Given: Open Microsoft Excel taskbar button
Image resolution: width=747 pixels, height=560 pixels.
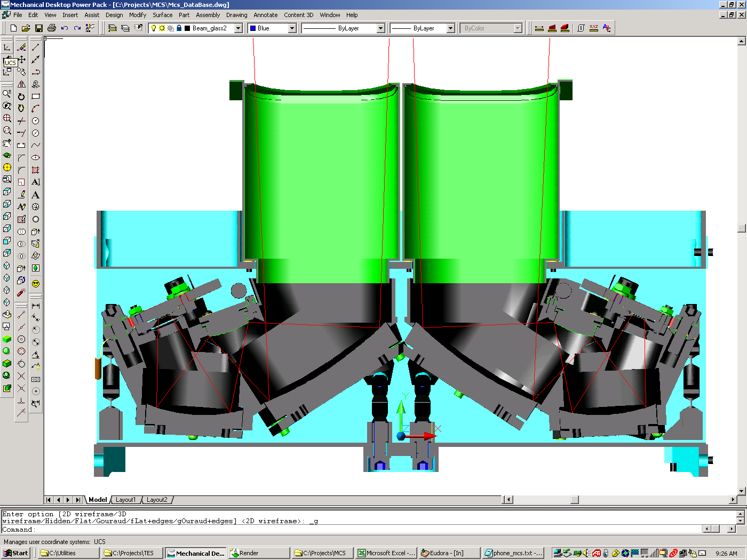Looking at the screenshot, I should [x=386, y=553].
